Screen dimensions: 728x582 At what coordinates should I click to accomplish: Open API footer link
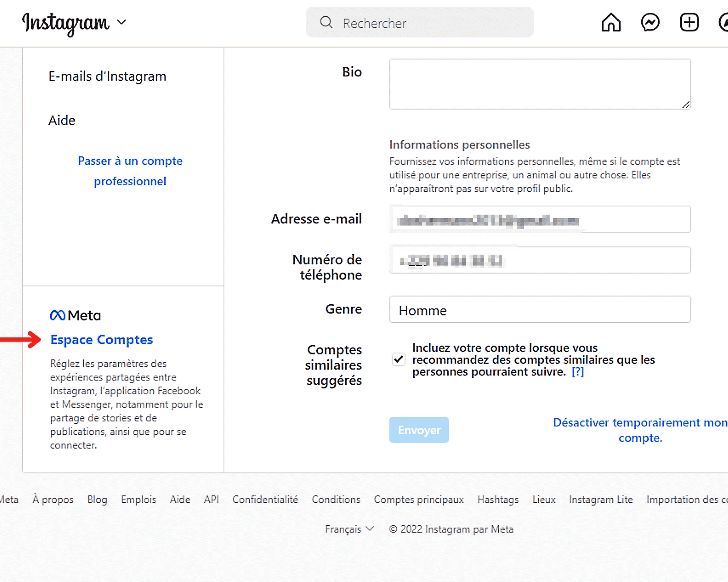[x=211, y=499]
